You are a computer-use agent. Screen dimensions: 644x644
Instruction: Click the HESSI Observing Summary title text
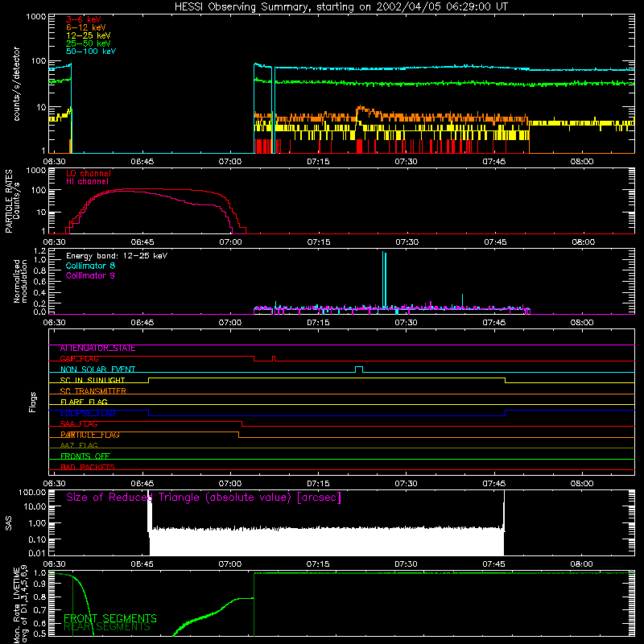coord(341,7)
